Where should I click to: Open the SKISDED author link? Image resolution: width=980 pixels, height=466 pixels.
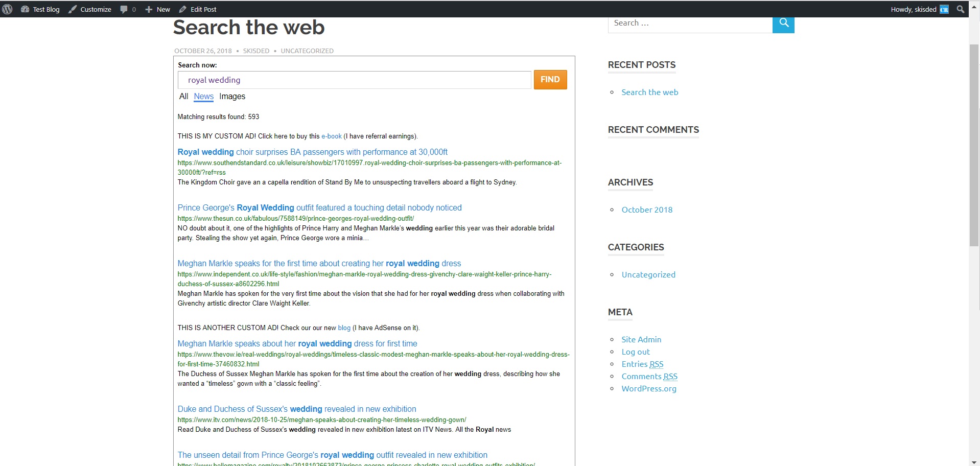click(256, 51)
